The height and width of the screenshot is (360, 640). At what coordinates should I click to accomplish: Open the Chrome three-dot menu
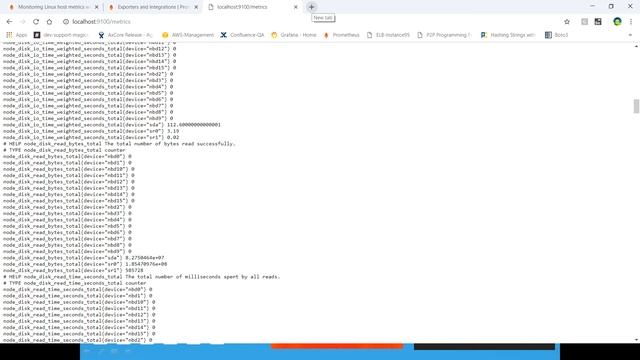point(631,22)
